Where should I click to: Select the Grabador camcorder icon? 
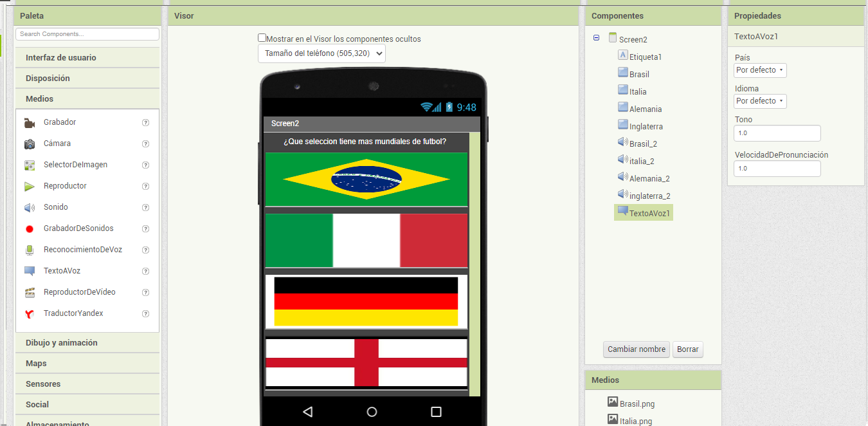point(30,122)
